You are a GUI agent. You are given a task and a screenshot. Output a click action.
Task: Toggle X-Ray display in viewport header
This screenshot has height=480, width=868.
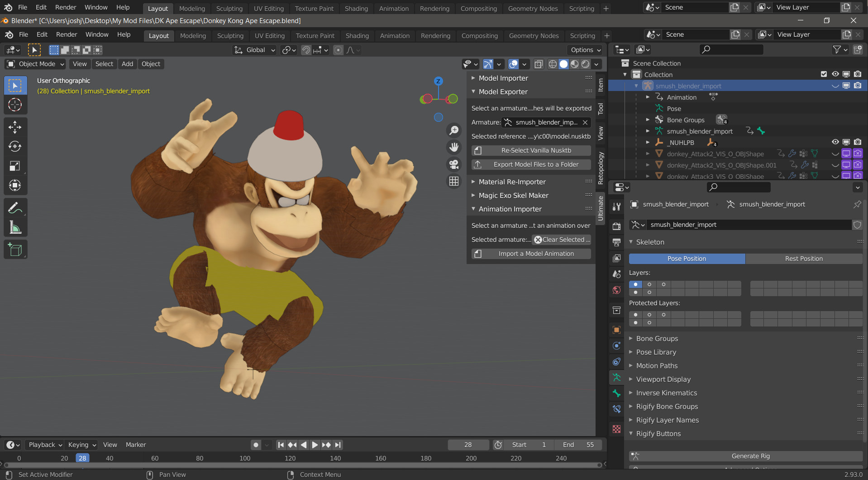pos(539,64)
